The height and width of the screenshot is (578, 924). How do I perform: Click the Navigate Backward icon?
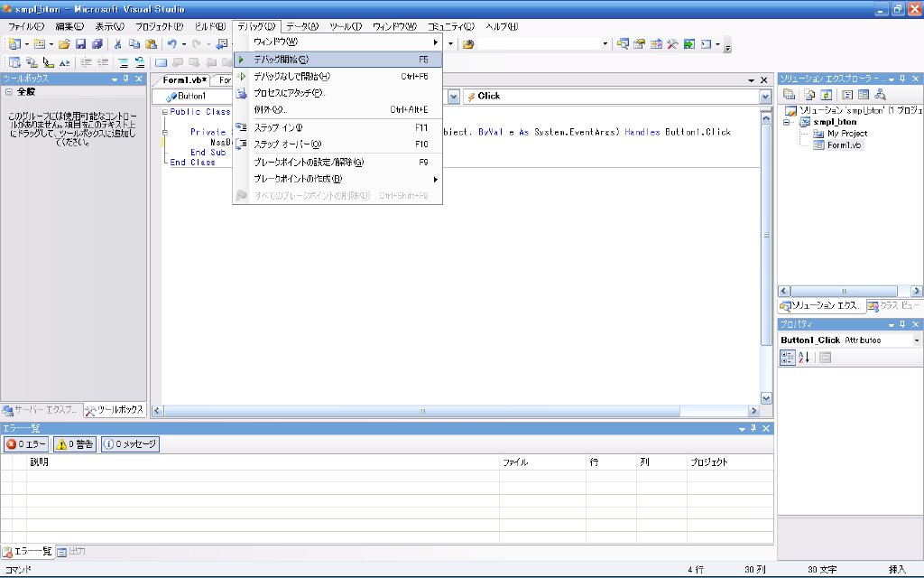click(222, 44)
